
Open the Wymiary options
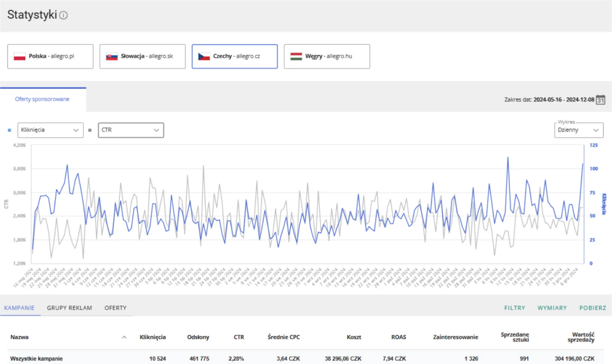[x=552, y=308]
